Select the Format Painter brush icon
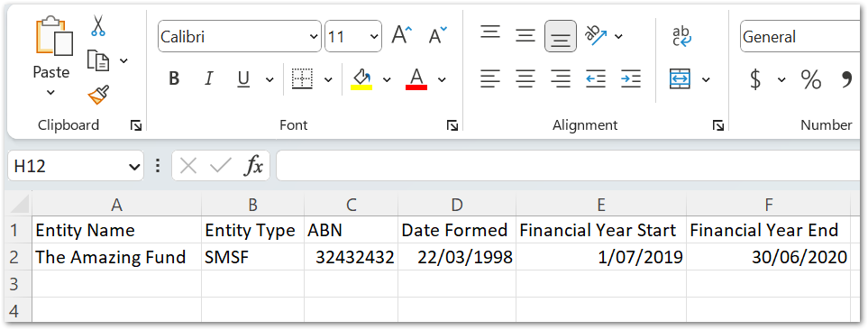868x330 pixels. pyautogui.click(x=98, y=95)
